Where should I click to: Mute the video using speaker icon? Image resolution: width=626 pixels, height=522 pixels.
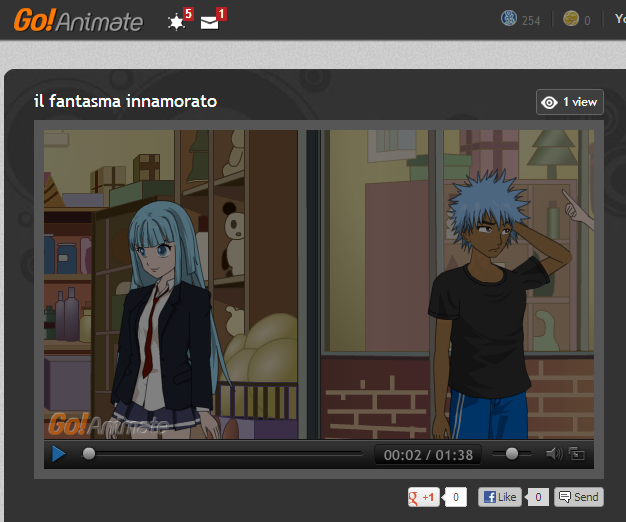point(554,454)
